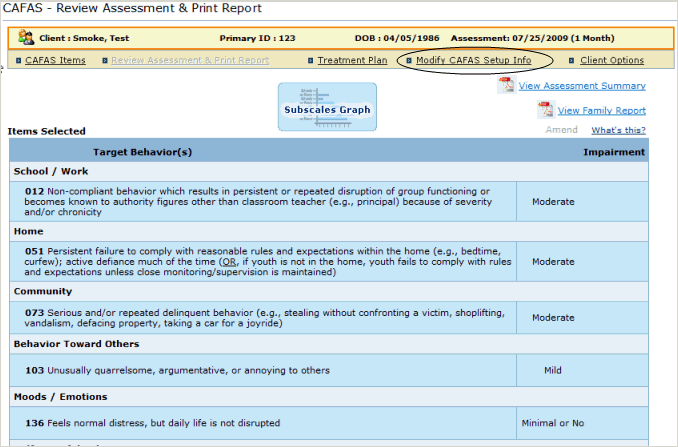Click the Mild impairment for item 103

(553, 370)
